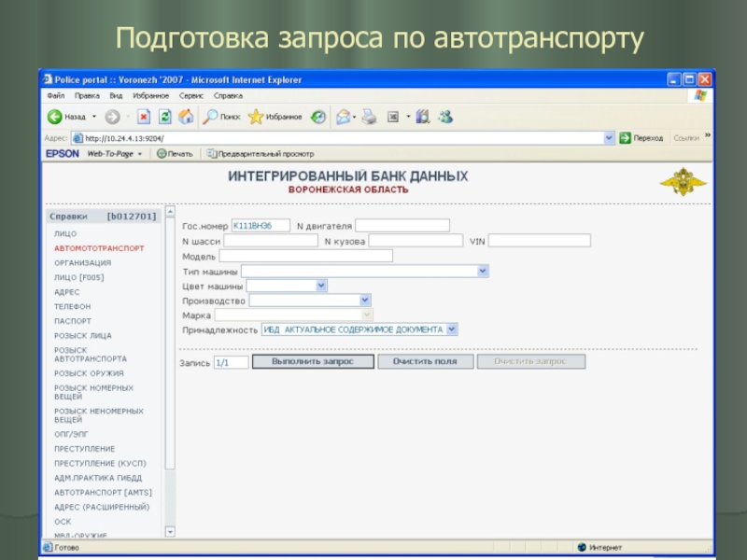Screen dimensions: 747x560
Task: Click the Home page icon
Action: 185,117
